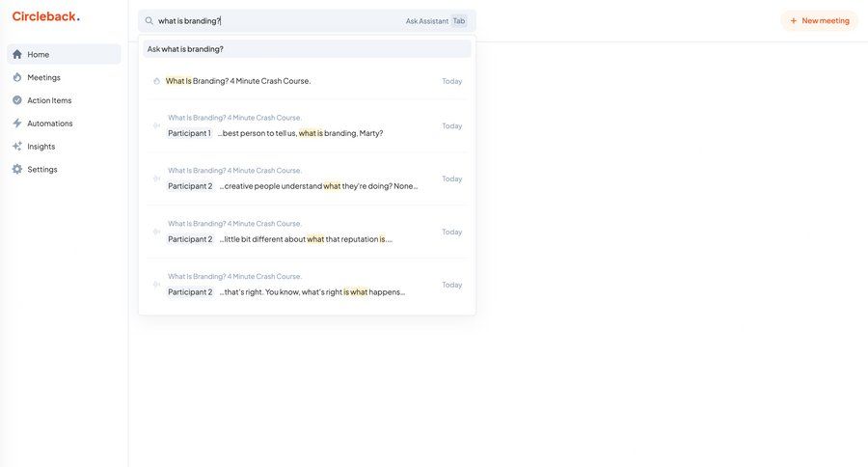This screenshot has height=467, width=868.
Task: Click the Meetings hand icon
Action: [x=17, y=77]
